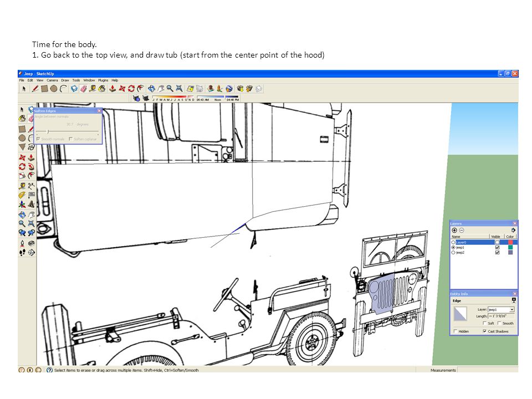Click the Google Earth globe icon
The image size is (532, 399).
(x=229, y=89)
